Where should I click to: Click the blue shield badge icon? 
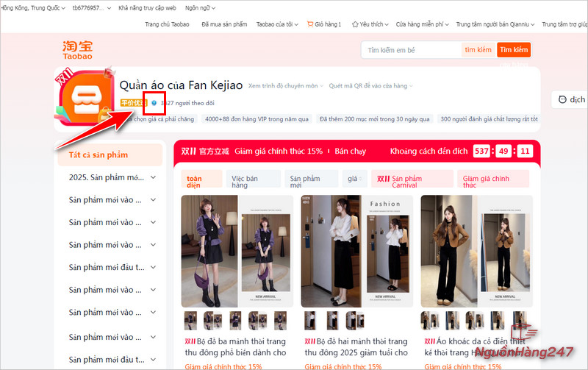(x=154, y=103)
